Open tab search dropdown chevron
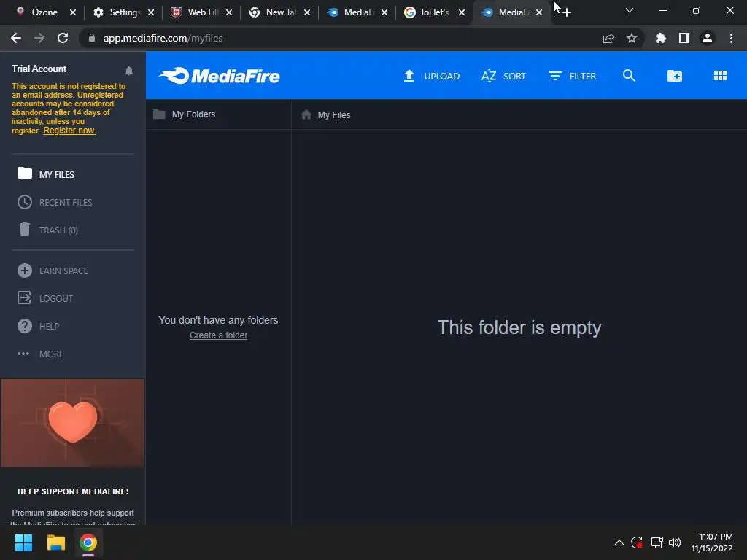The image size is (747, 560). pos(630,10)
